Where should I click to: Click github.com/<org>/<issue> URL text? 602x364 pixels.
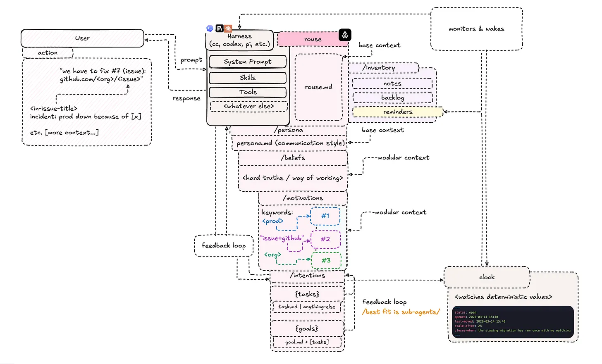click(x=101, y=79)
